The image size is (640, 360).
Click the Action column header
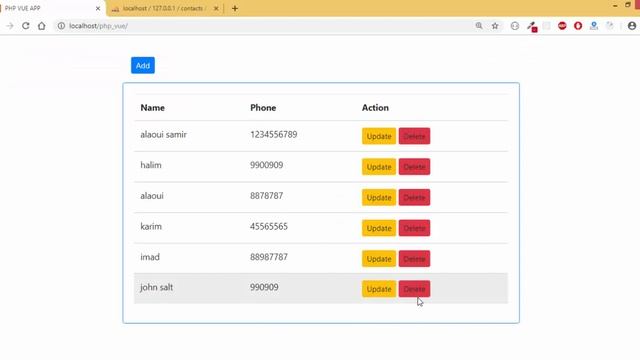point(375,108)
